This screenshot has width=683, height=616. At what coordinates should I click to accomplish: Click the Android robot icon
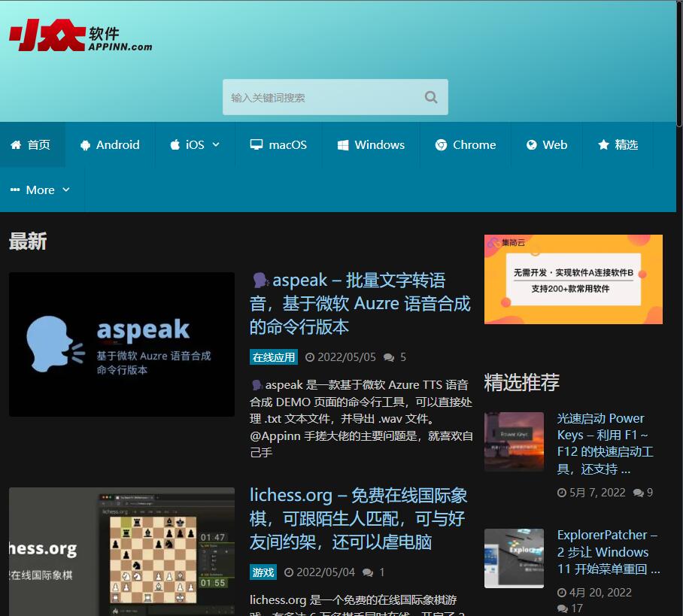[85, 145]
